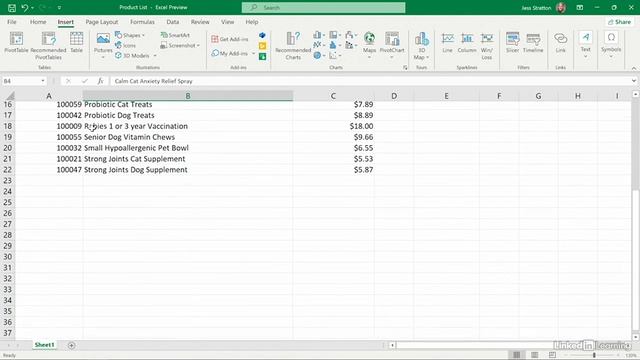This screenshot has width=640, height=360.
Task: Switch to the Data tab
Action: [x=173, y=22]
